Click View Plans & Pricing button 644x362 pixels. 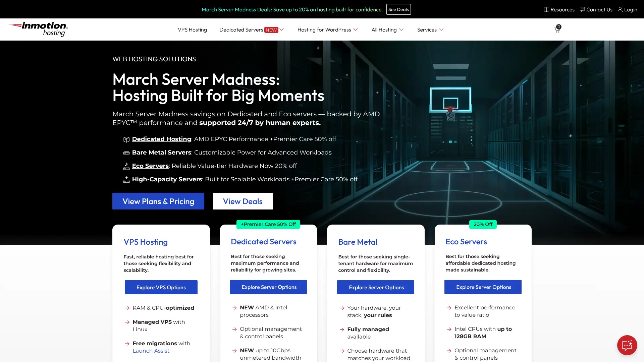pyautogui.click(x=158, y=201)
